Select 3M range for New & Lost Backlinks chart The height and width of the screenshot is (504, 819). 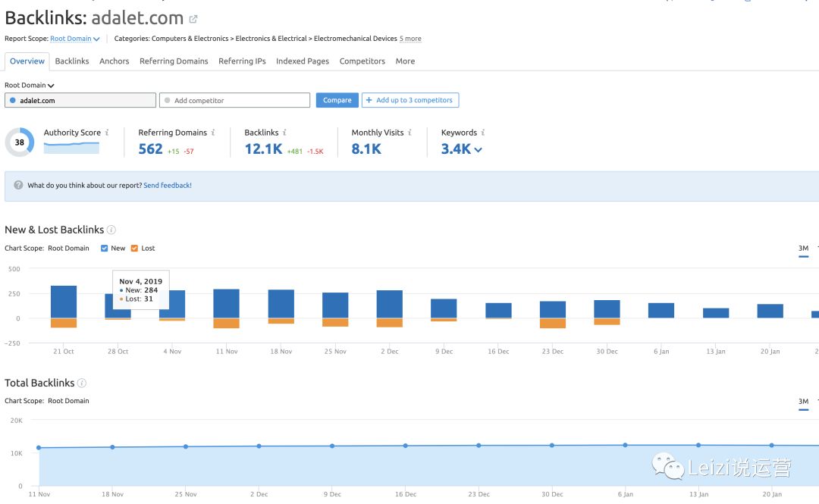pos(803,249)
